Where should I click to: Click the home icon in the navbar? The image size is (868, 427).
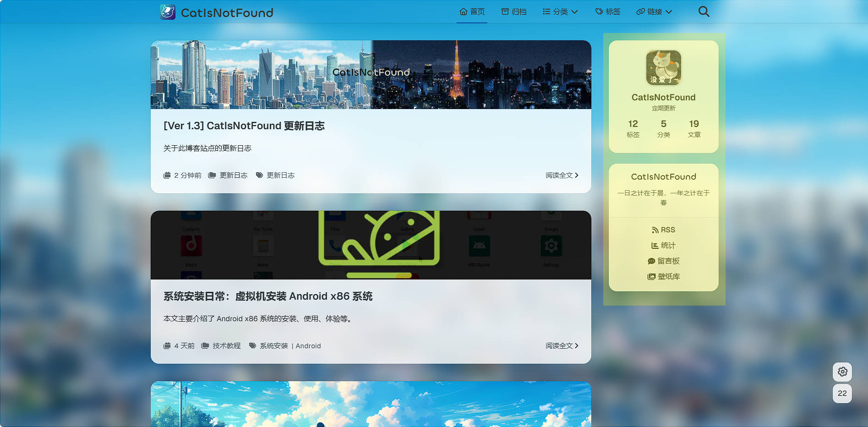[x=464, y=11]
